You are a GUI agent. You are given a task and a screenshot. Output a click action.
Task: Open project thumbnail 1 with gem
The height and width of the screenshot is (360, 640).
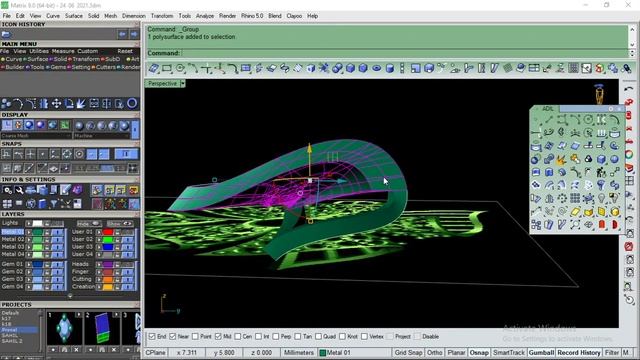pyautogui.click(x=64, y=329)
